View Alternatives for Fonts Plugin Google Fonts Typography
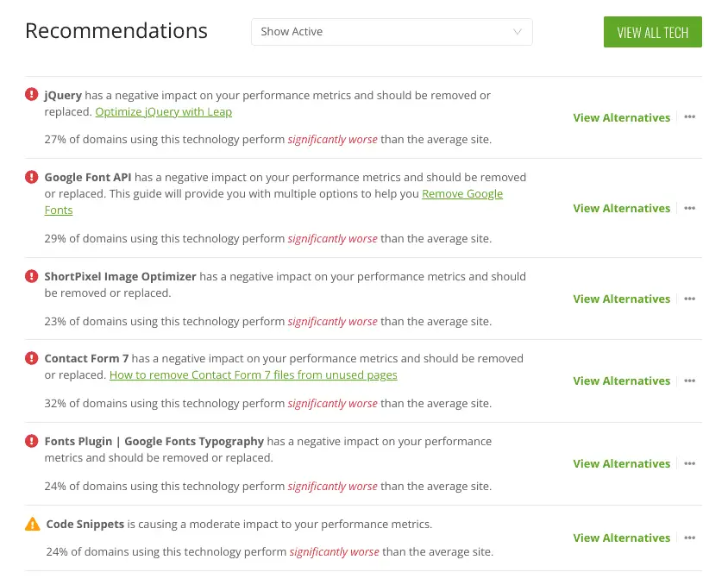 [x=621, y=463]
